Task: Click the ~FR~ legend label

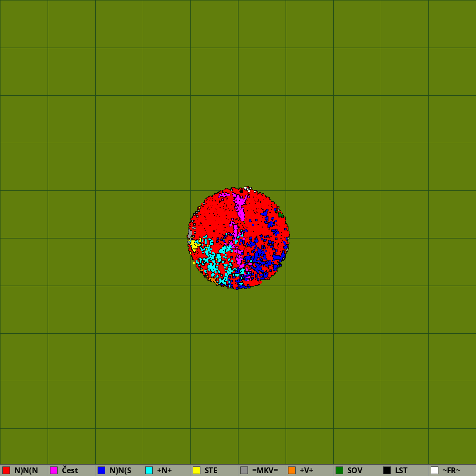Action: (x=451, y=470)
